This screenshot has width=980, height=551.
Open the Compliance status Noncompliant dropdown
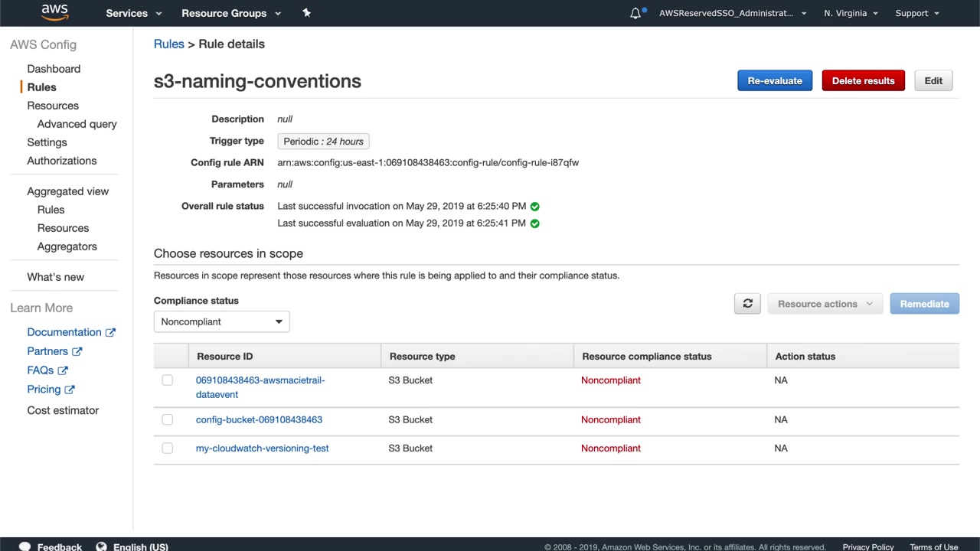coord(221,321)
